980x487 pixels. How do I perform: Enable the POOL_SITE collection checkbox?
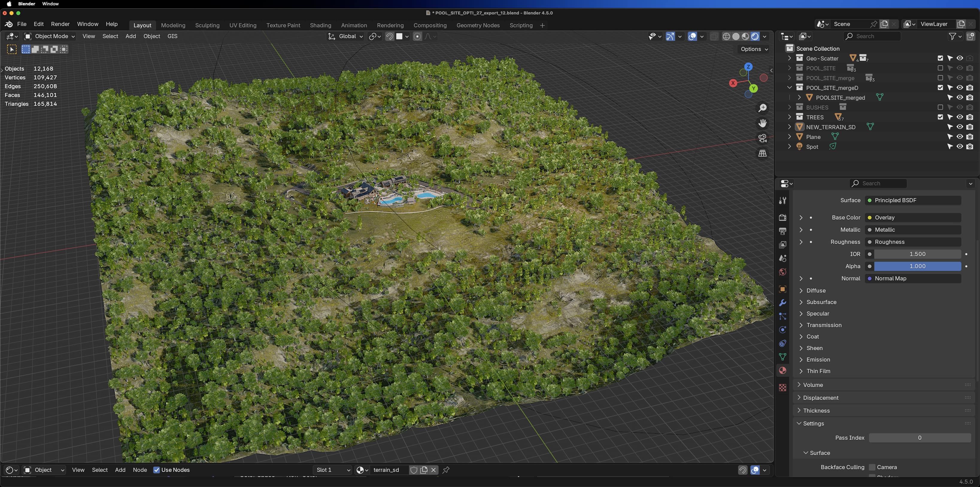click(940, 68)
